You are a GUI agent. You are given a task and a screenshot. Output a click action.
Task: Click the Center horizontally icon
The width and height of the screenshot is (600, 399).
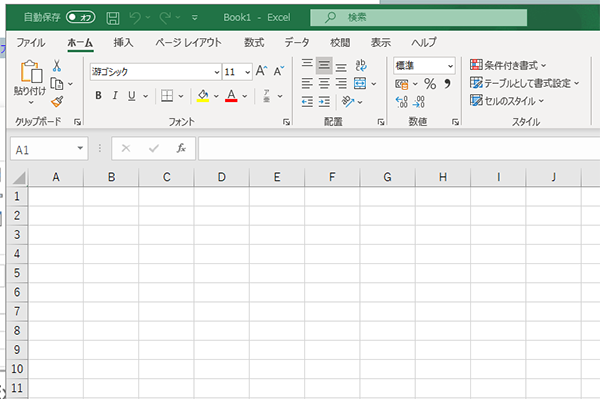[324, 83]
